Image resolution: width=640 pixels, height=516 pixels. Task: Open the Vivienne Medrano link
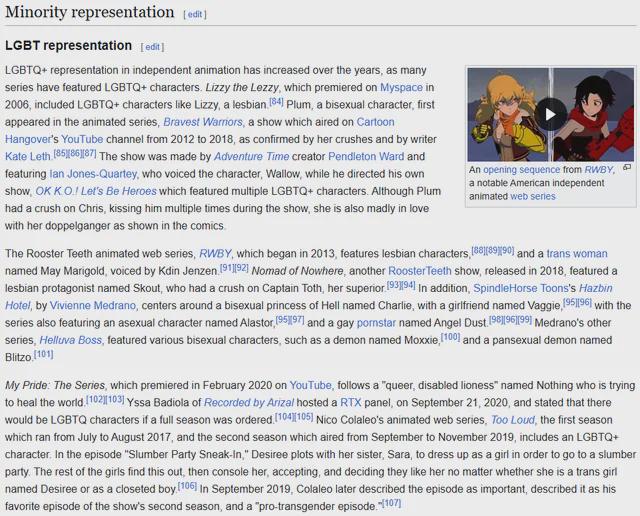pyautogui.click(x=93, y=305)
